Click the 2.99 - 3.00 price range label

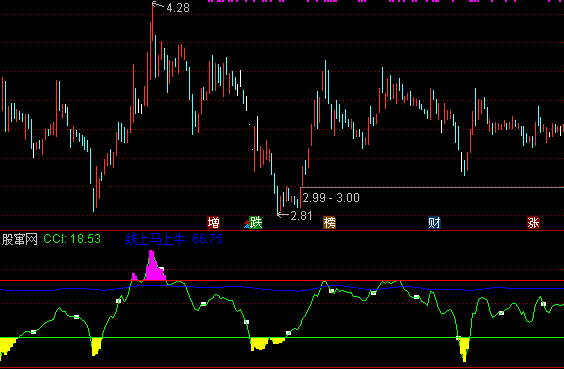click(331, 198)
